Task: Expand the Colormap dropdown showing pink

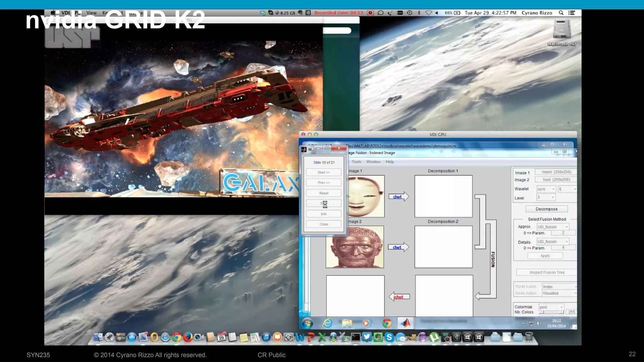Action: pos(551,307)
